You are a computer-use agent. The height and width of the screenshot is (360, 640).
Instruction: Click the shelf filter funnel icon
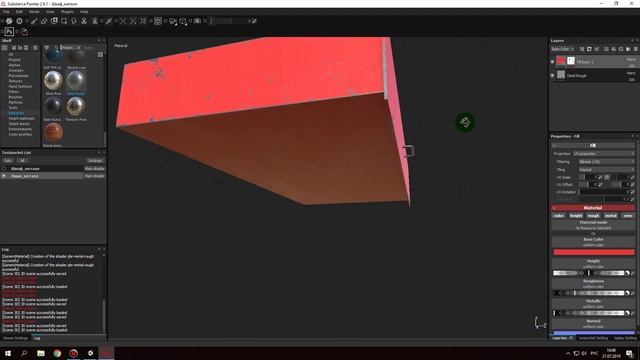point(47,48)
